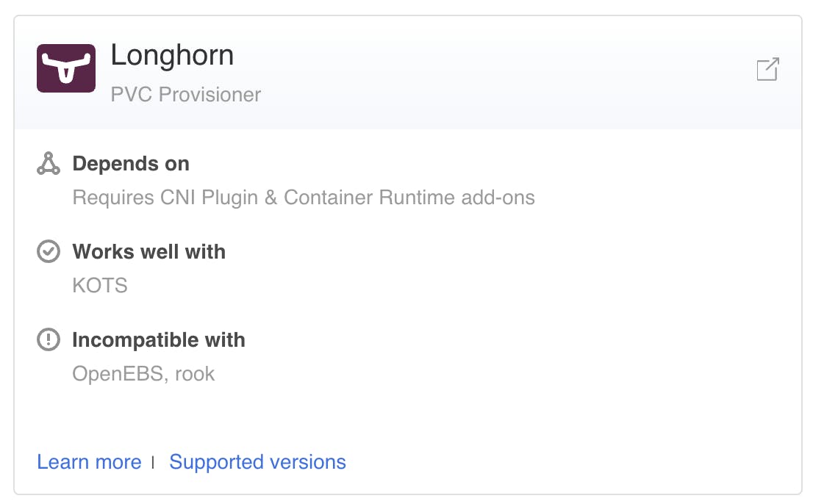The image size is (813, 504).
Task: Select the Longhorn title text
Action: tap(172, 55)
